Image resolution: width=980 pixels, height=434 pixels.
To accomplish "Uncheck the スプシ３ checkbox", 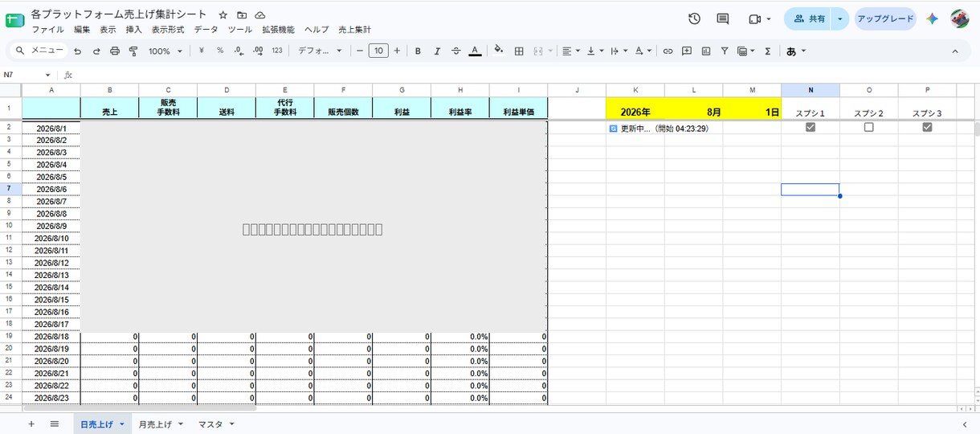I will click(x=927, y=127).
